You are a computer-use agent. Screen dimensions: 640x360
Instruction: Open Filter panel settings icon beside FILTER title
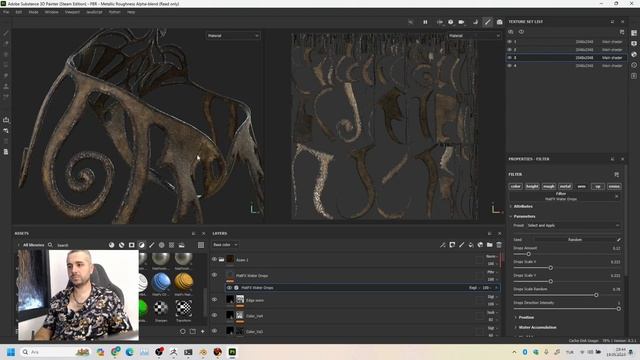(616, 174)
